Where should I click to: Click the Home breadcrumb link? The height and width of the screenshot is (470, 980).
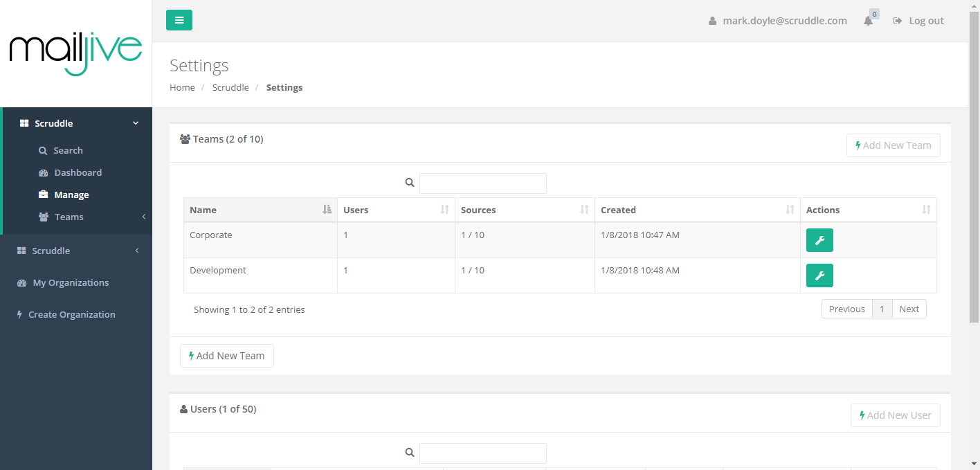[182, 87]
